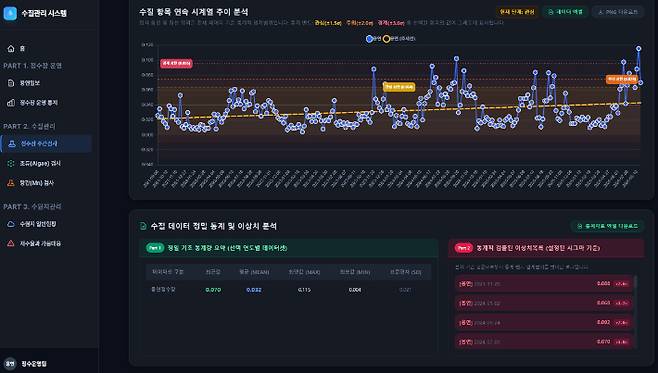
Task: Click the green document icon beside statistics heading
Action: click(143, 226)
